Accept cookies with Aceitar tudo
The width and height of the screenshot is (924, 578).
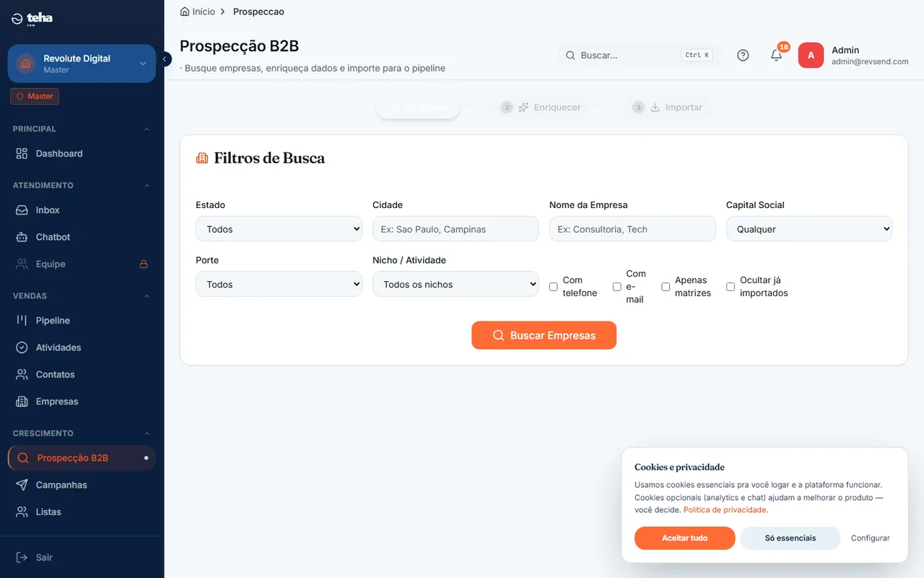tap(684, 538)
